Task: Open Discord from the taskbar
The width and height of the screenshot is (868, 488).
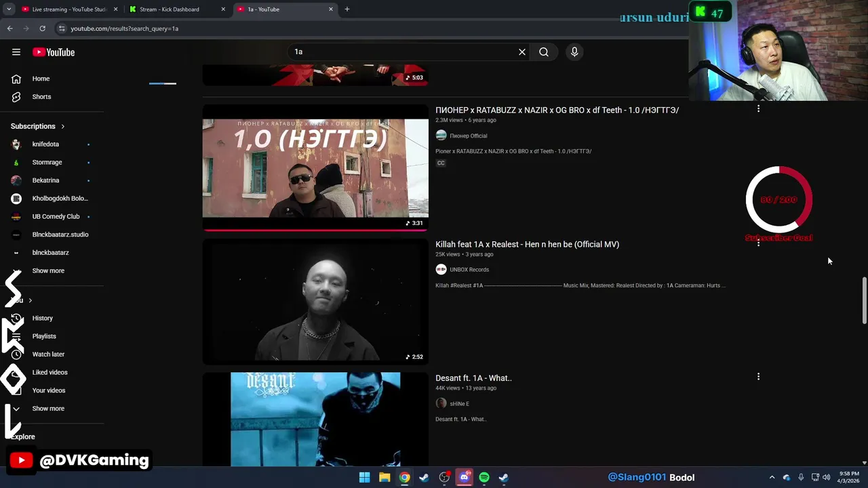Action: pyautogui.click(x=465, y=478)
